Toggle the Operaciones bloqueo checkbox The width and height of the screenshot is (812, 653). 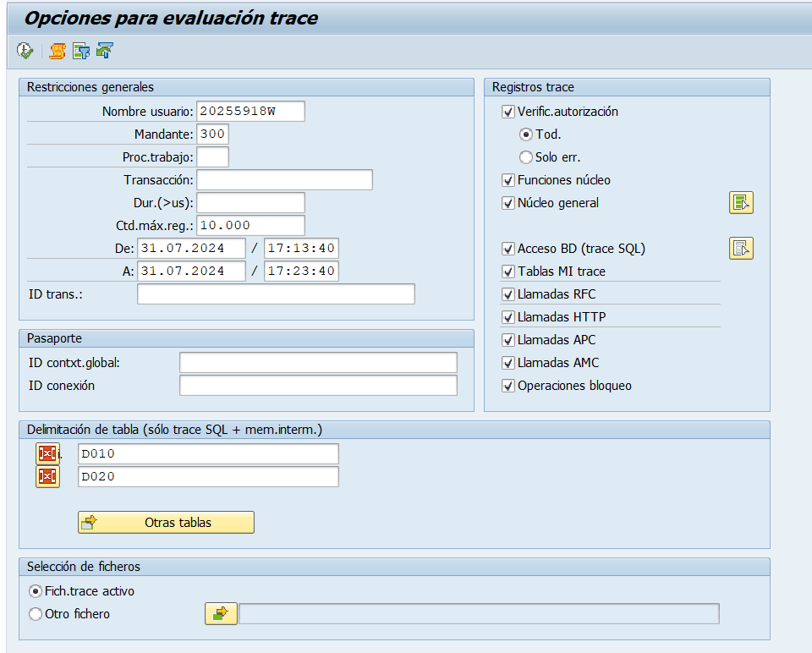tap(508, 386)
